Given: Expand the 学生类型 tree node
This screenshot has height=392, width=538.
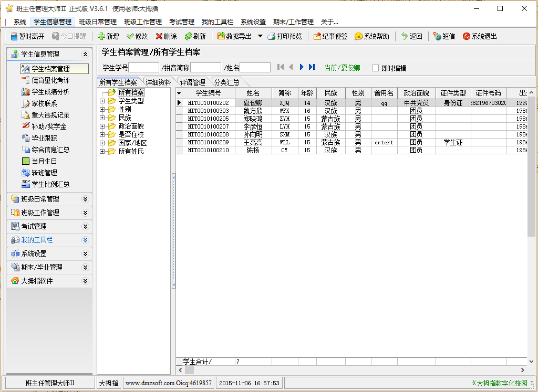Looking at the screenshot, I should point(102,101).
